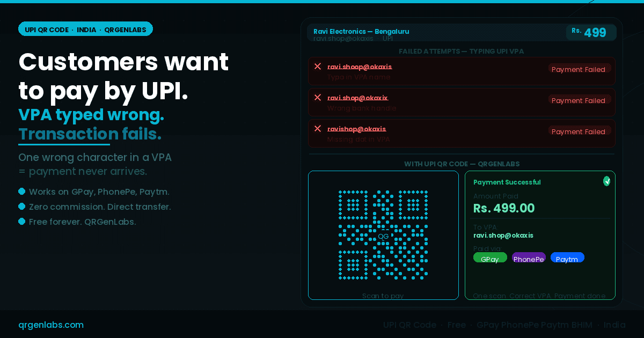Click the red X beside ravi.shop@okaxix
644x338 pixels.
click(317, 98)
